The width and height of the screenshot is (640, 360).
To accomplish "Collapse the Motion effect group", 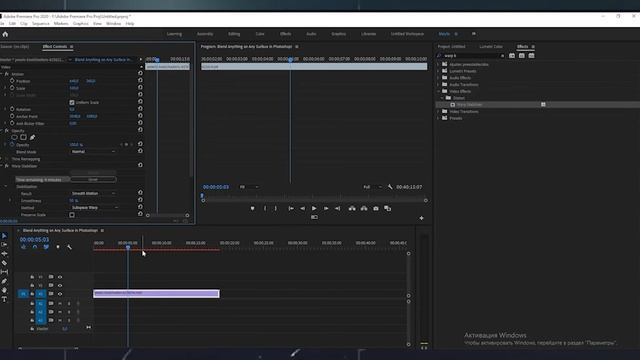I will (2, 74).
